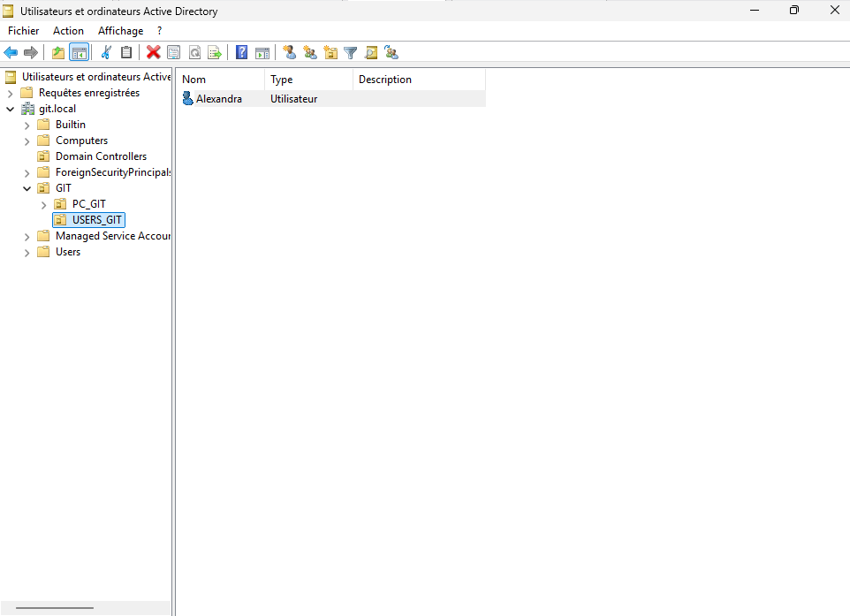The width and height of the screenshot is (850, 616).
Task: Select the Builtin tree item
Action: 71,125
